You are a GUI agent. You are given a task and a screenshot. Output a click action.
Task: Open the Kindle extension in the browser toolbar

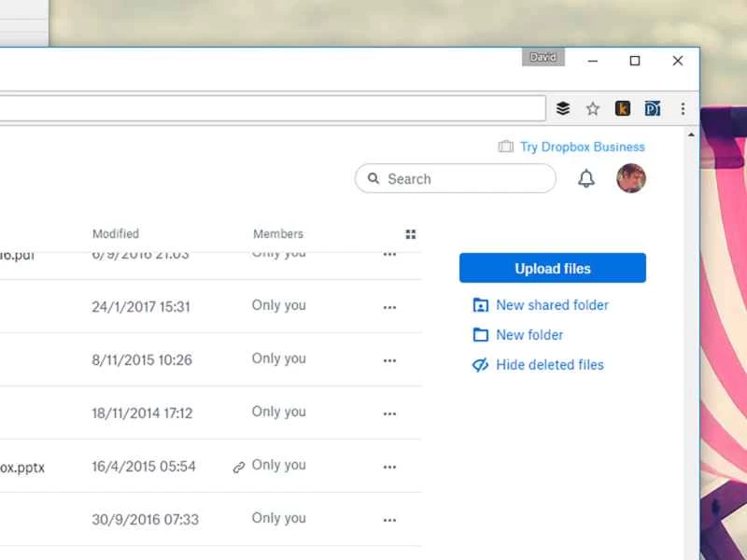coord(623,108)
